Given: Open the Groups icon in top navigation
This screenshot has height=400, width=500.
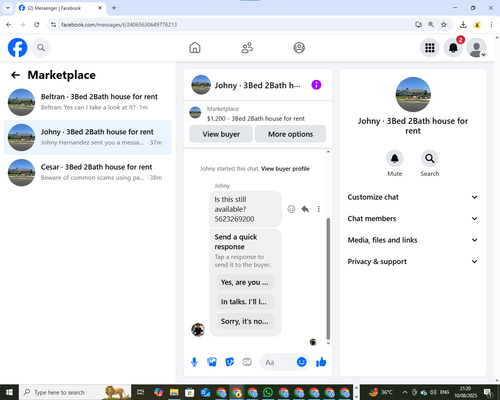Looking at the screenshot, I should [299, 48].
